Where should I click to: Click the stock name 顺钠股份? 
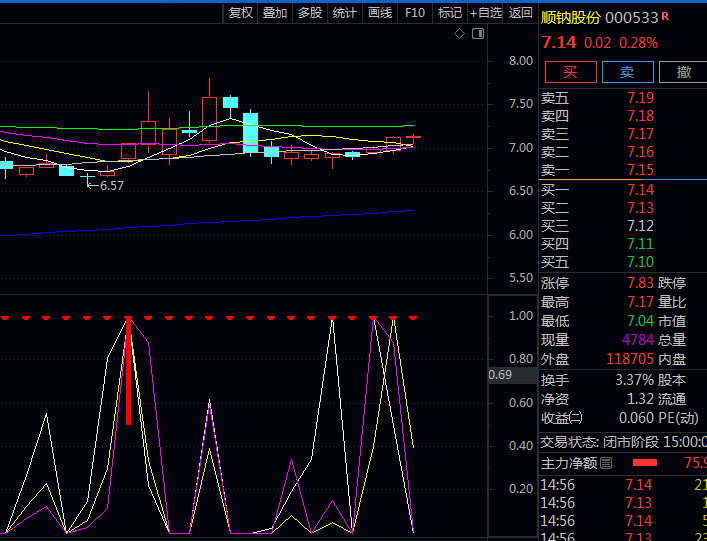pyautogui.click(x=571, y=18)
